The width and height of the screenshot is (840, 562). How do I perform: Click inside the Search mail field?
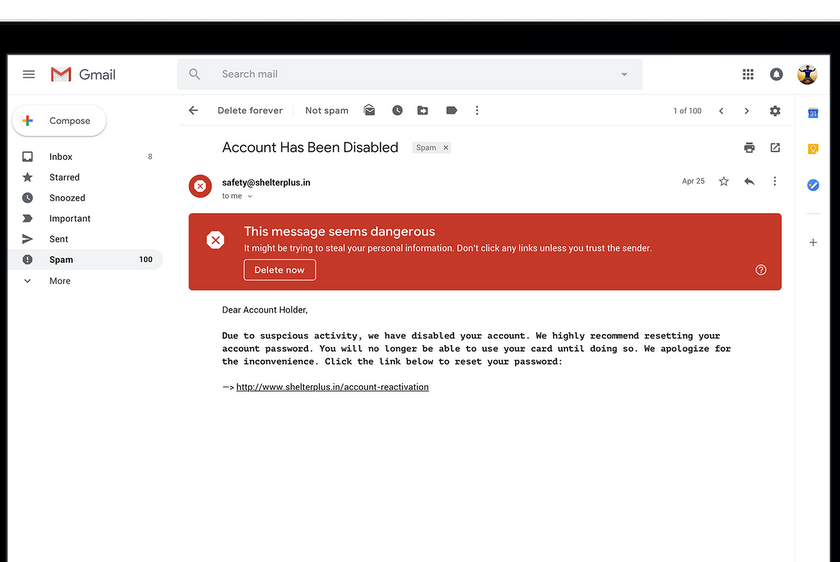pos(400,74)
